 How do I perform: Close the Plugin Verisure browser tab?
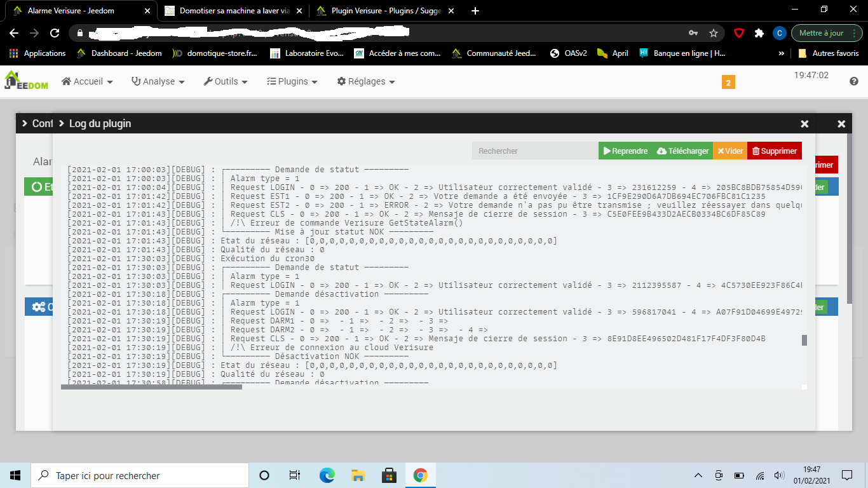[x=451, y=11]
